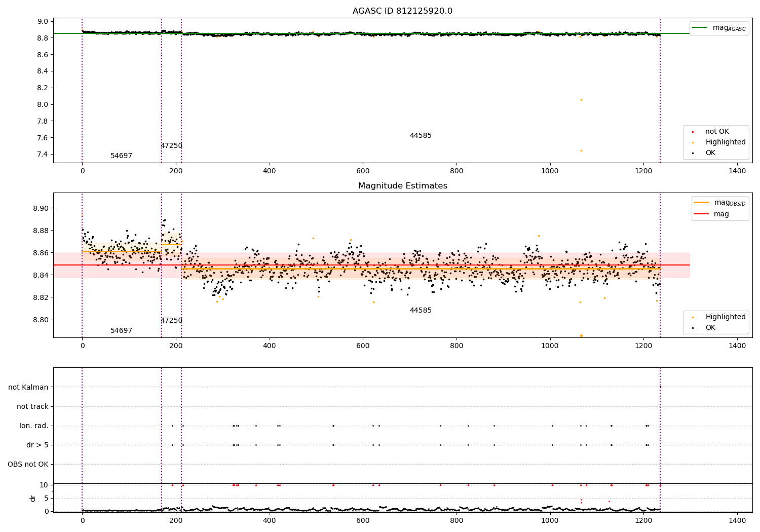Click the 'not Kalman' row label
This screenshot has height=532, width=760.
tap(28, 388)
